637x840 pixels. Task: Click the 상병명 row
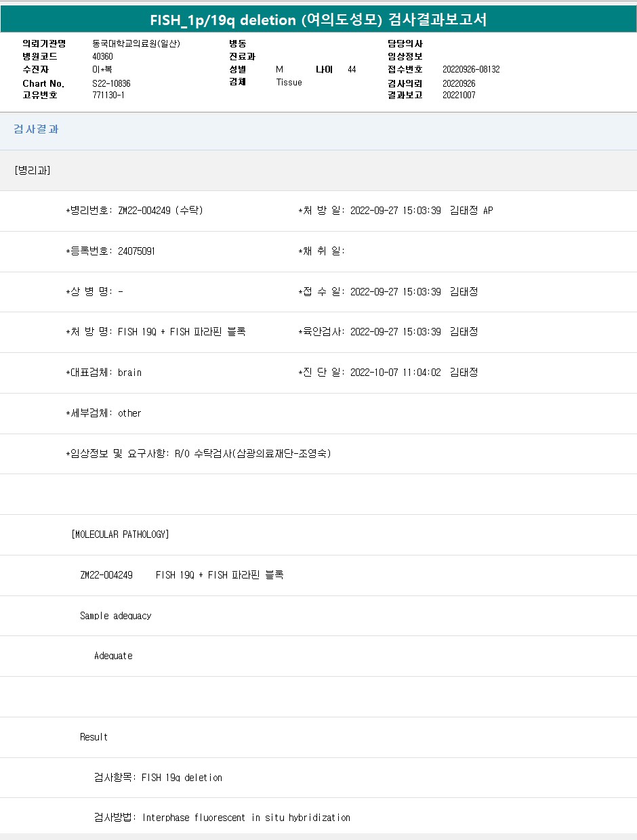point(94,292)
